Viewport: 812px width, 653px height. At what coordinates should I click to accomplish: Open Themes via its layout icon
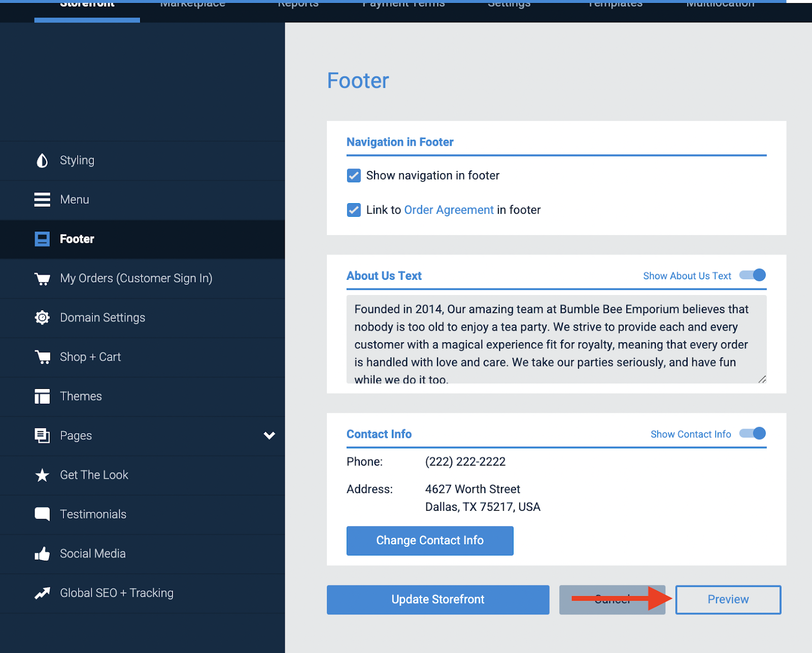43,396
